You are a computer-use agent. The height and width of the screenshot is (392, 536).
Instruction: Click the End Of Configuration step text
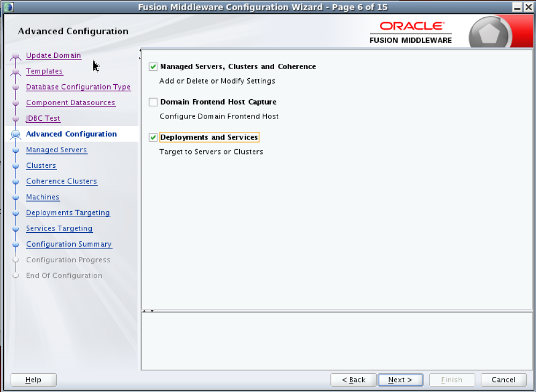coord(64,276)
